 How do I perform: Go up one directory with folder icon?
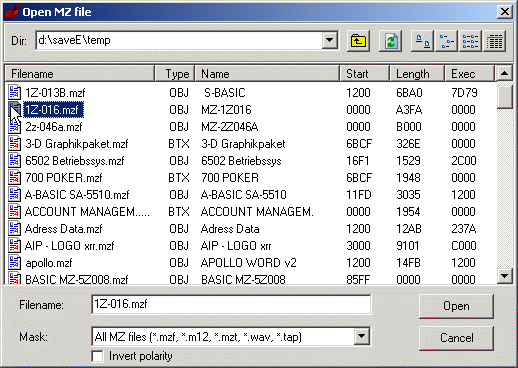[x=358, y=41]
